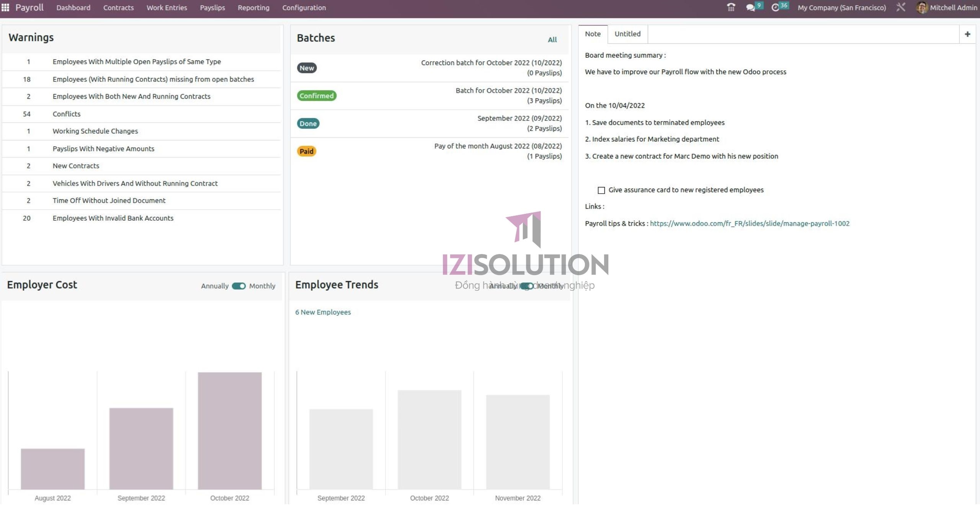
Task: Open the activities clock icon
Action: 775,8
